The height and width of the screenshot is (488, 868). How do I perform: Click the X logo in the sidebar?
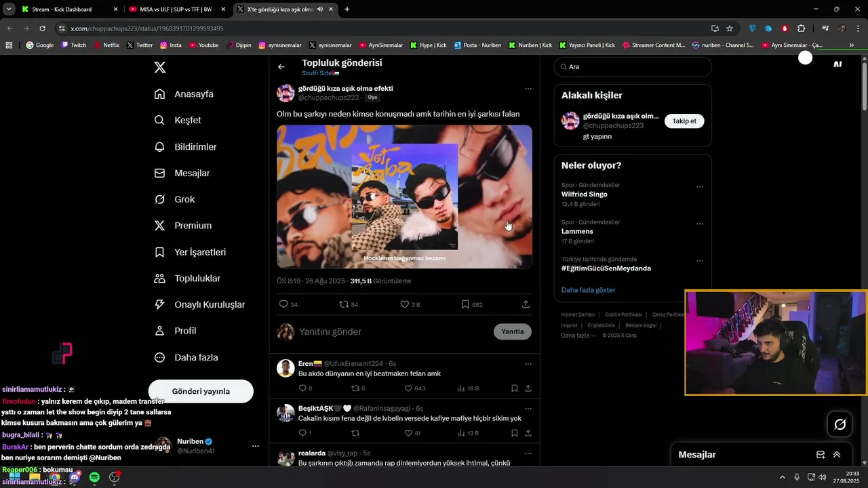[159, 67]
